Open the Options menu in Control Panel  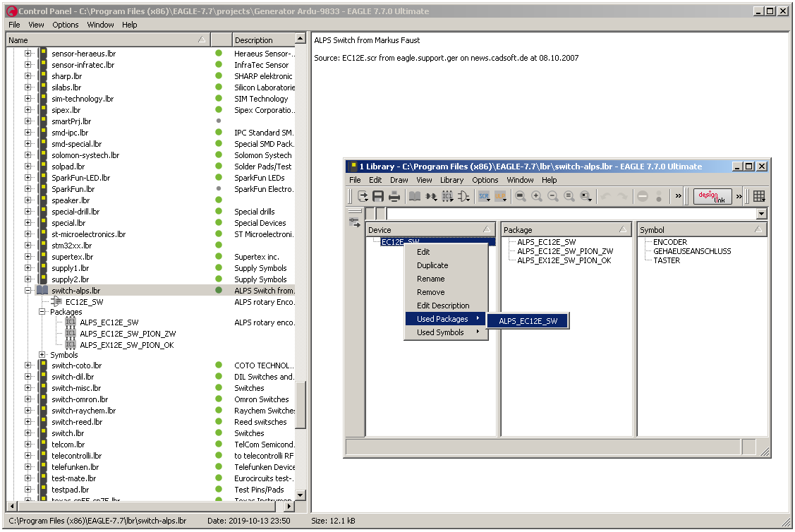pos(66,25)
